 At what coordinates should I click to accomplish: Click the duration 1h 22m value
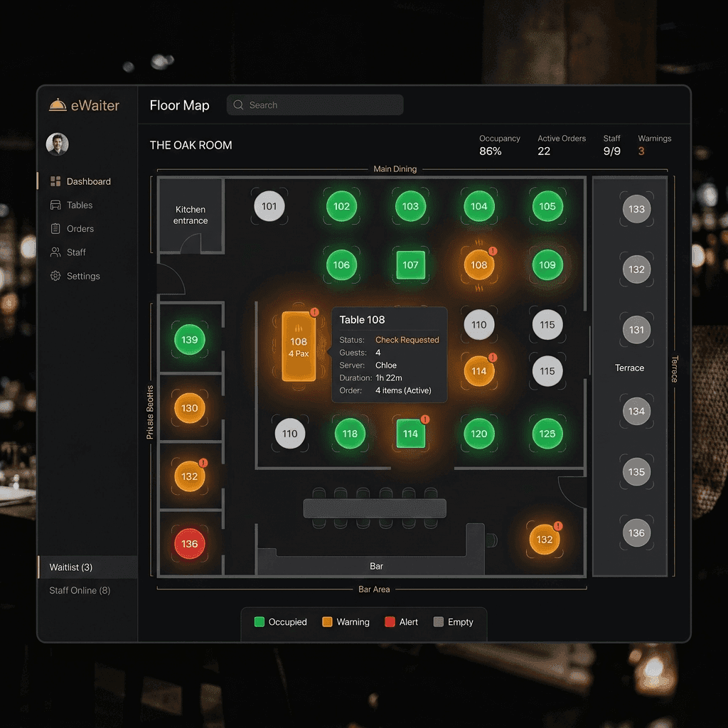coord(389,378)
